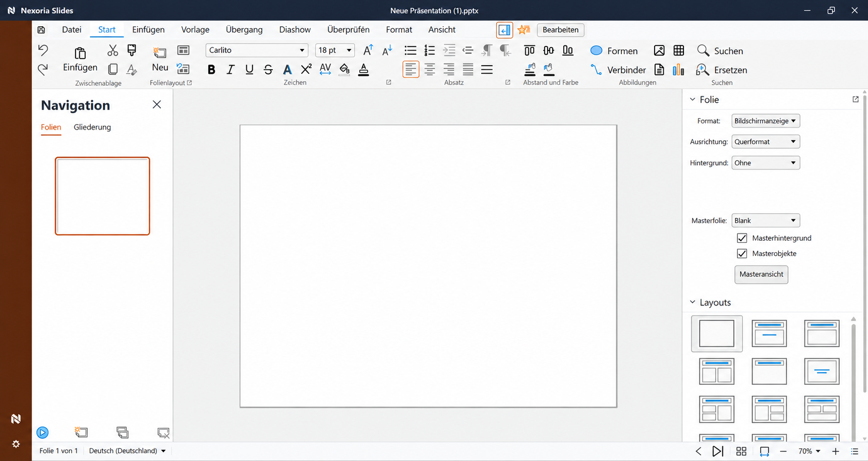Viewport: 868px width, 461px height.
Task: Open the Masterfolie Blank dropdown
Action: (x=766, y=220)
